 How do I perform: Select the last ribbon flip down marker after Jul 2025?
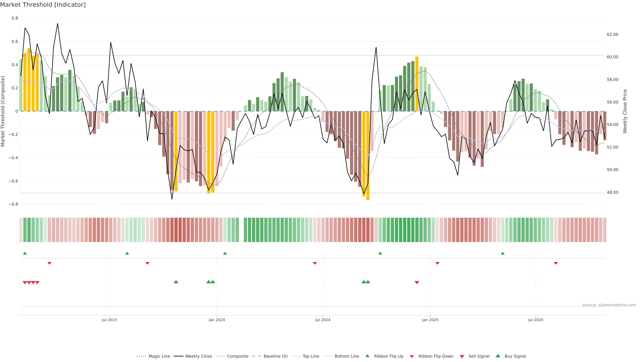coord(556,263)
